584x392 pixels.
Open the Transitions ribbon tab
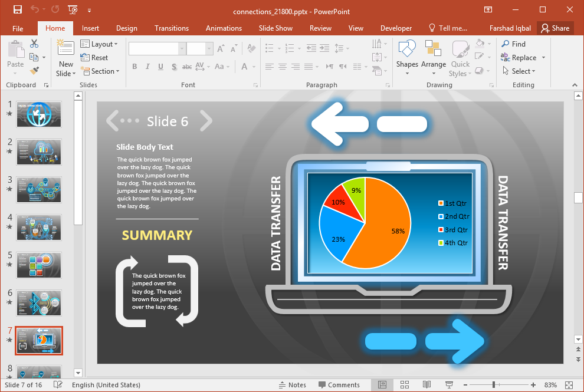coord(172,28)
